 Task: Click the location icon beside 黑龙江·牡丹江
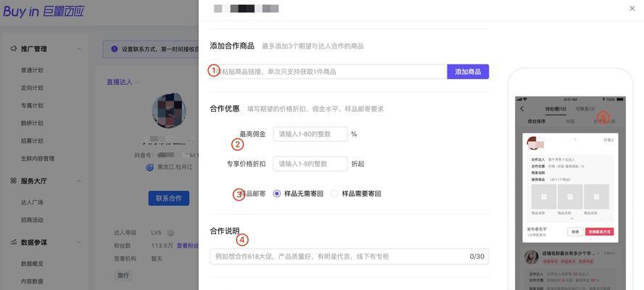coord(150,167)
